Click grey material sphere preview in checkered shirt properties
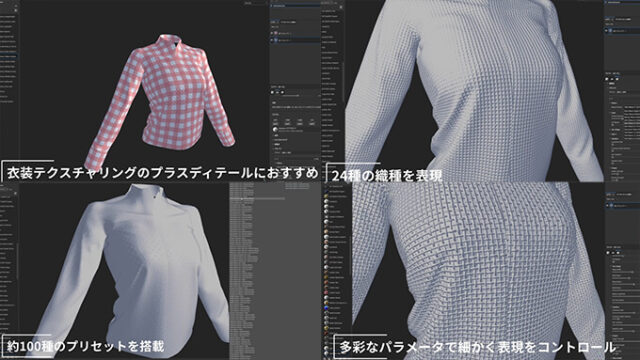The width and height of the screenshot is (640, 360). pos(275,129)
